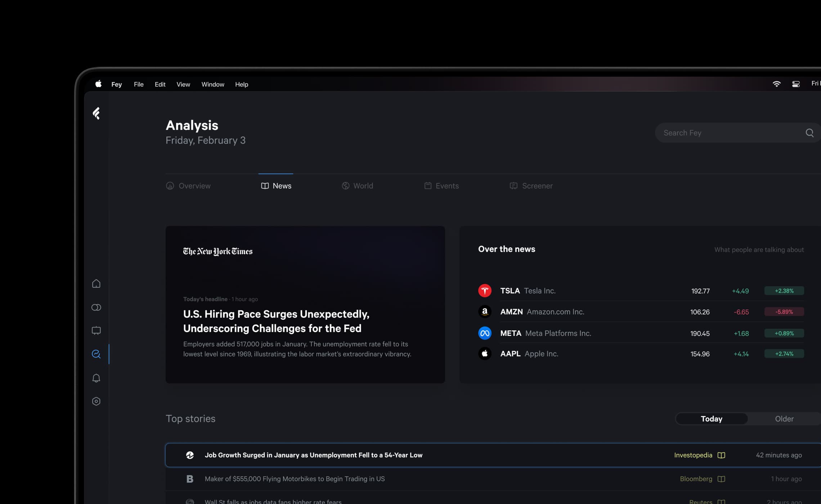Screen dimensions: 821x504
Task: Open the Screener tab
Action: (x=531, y=186)
